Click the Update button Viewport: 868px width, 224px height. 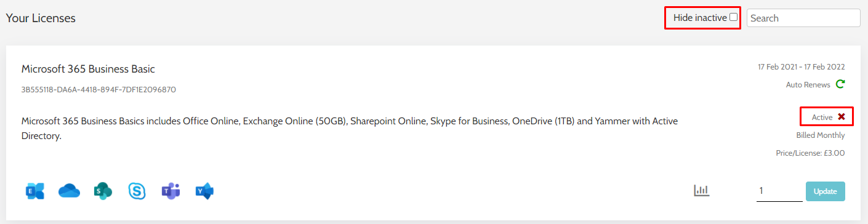tap(825, 191)
